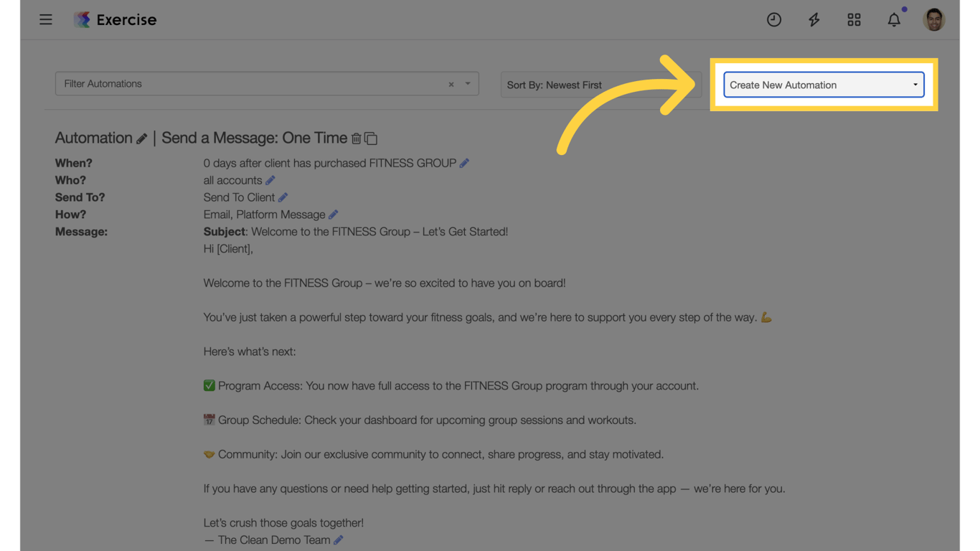980x551 pixels.
Task: Expand the Filter Automations dropdown arrow
Action: (467, 84)
